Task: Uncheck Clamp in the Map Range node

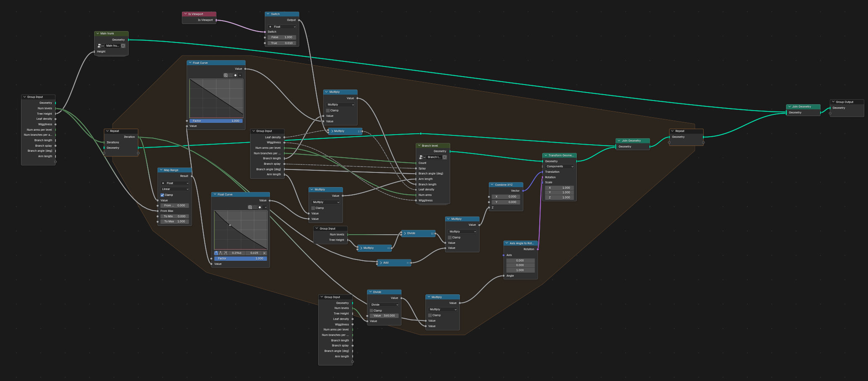Action: click(162, 195)
